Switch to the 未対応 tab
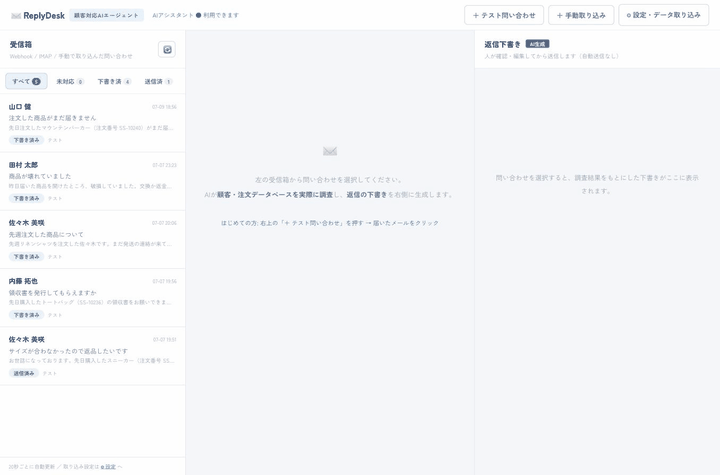Image resolution: width=720 pixels, height=475 pixels. [x=70, y=81]
